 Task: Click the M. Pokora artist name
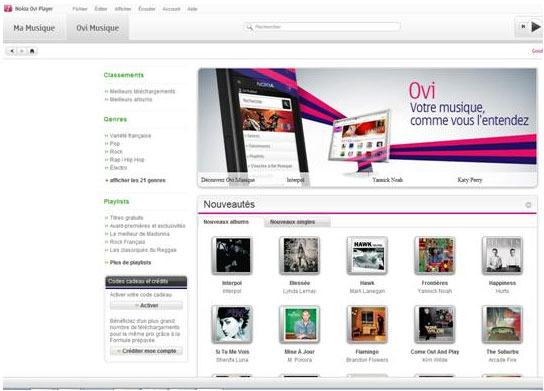299,360
